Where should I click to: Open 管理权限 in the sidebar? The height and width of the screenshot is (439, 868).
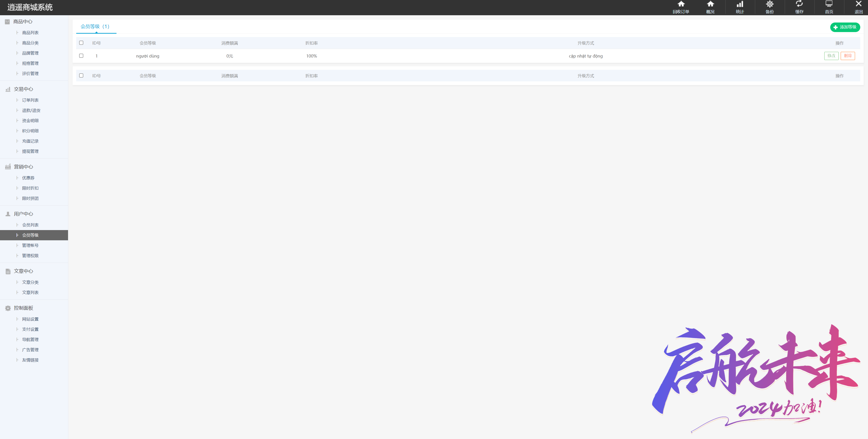click(x=30, y=256)
